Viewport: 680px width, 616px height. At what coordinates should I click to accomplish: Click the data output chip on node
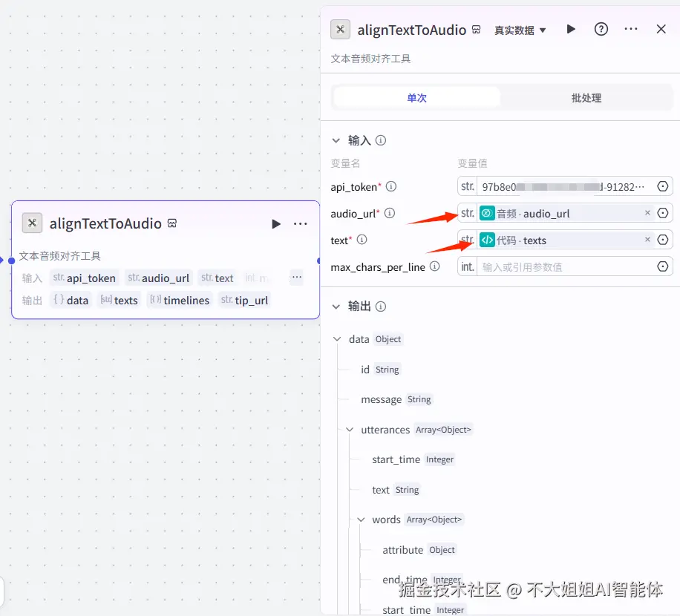(x=71, y=301)
